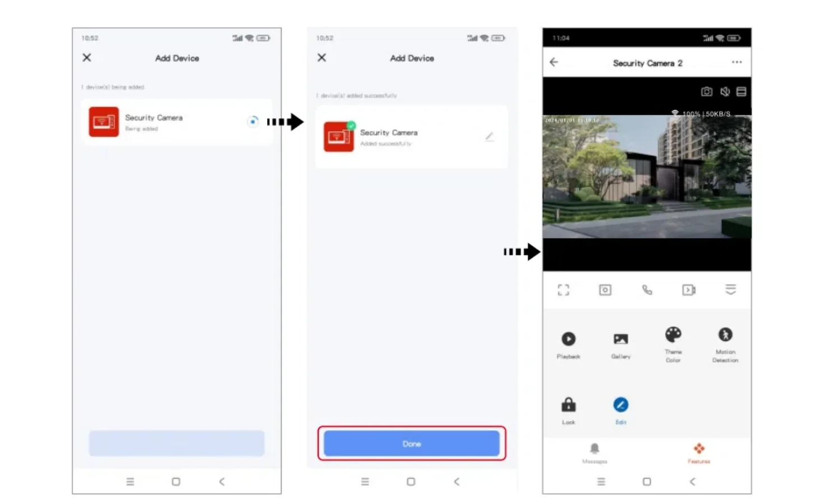This screenshot has width=820, height=504.
Task: Tap the Security Camera icon marked added successfully
Action: click(x=338, y=137)
